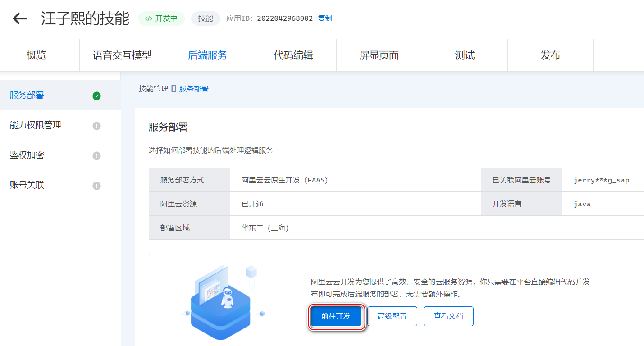
Task: Click the 阿里云资源 label cell
Action: coord(190,204)
